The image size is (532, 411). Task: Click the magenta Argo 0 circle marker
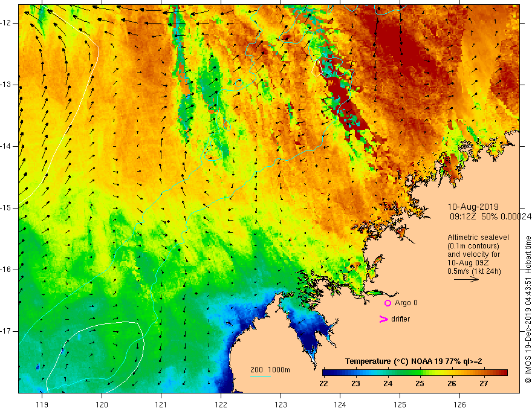coord(388,303)
